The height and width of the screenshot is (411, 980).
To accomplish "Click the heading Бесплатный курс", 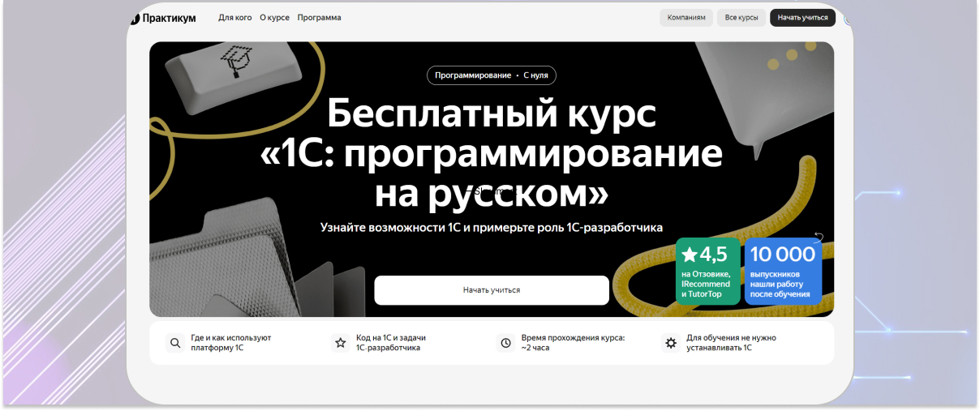I will pos(492,113).
